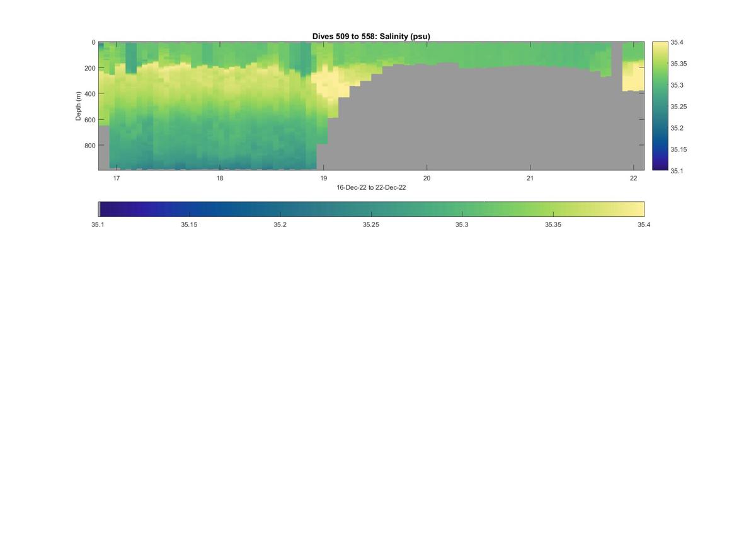Click '35.1' label under the horizontal colorbar
This screenshot has width=756, height=558.
[x=98, y=224]
